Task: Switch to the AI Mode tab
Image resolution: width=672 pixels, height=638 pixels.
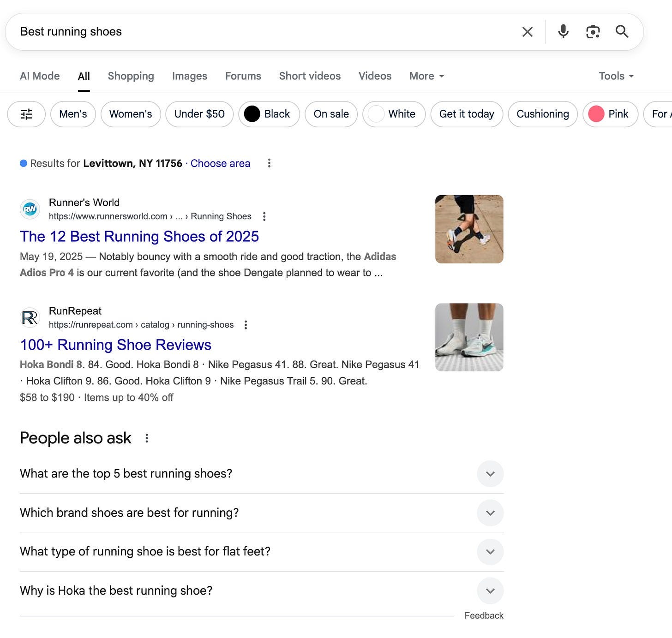Action: pyautogui.click(x=40, y=76)
